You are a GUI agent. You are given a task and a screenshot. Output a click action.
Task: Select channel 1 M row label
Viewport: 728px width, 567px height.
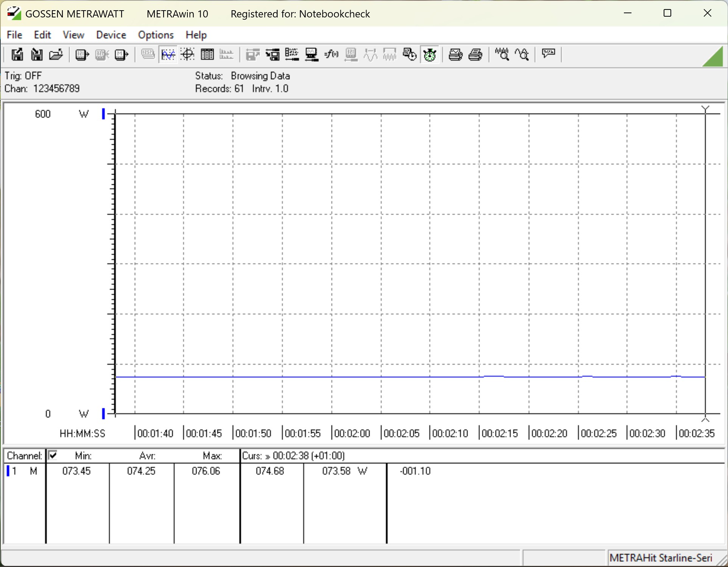tap(23, 471)
